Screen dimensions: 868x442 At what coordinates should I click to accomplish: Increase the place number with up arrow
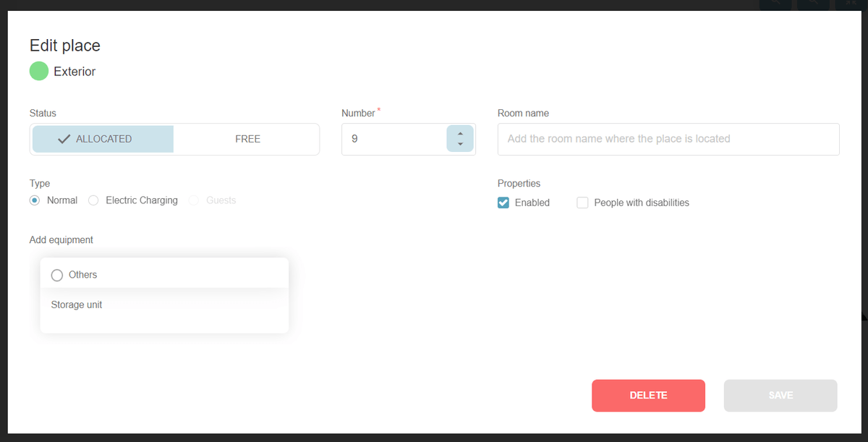tap(460, 133)
